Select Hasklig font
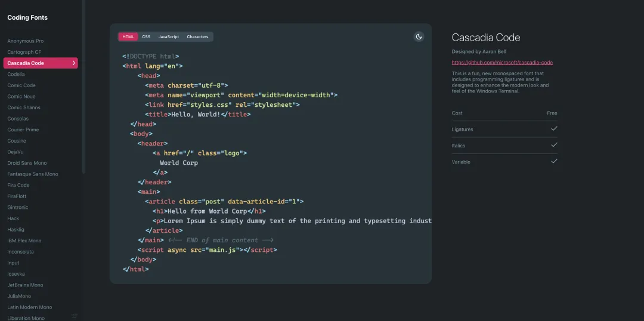This screenshot has height=321, width=644. coord(16,230)
